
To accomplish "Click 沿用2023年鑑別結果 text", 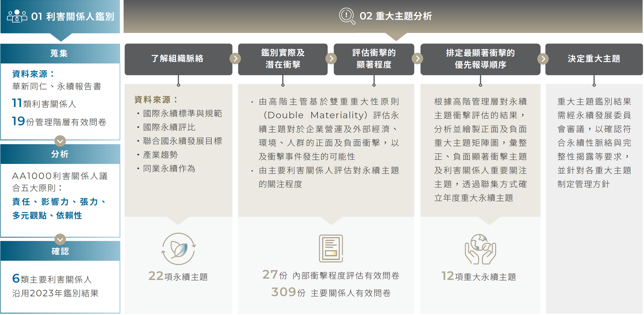I will tap(55, 293).
